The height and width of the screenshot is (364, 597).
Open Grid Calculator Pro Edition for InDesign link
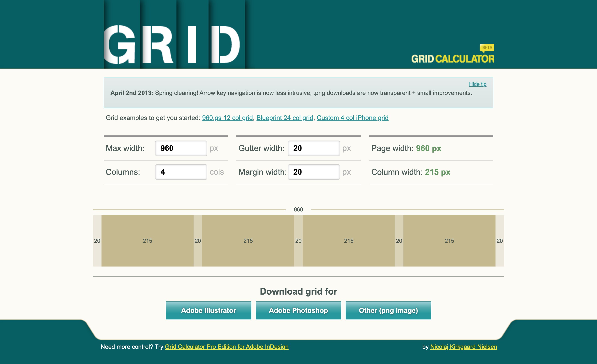click(x=227, y=347)
